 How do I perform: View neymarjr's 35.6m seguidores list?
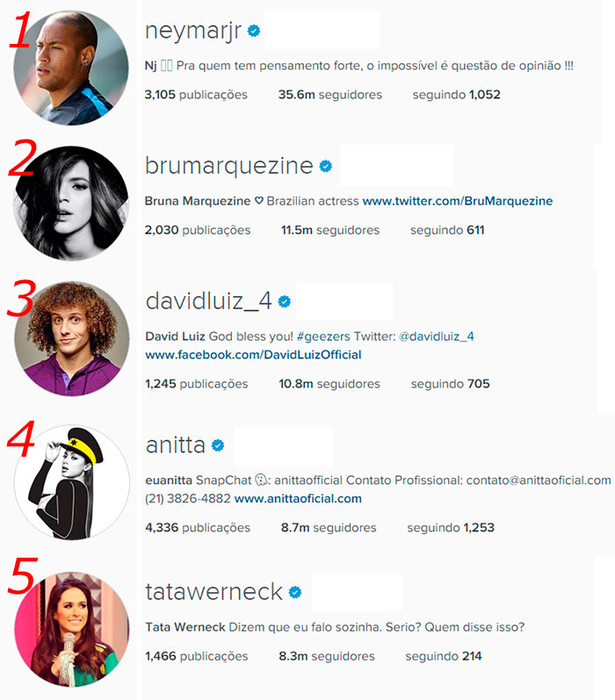330,95
